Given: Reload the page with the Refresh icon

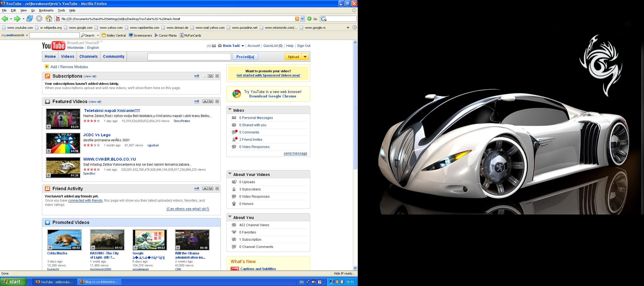Looking at the screenshot, I should click(30, 19).
